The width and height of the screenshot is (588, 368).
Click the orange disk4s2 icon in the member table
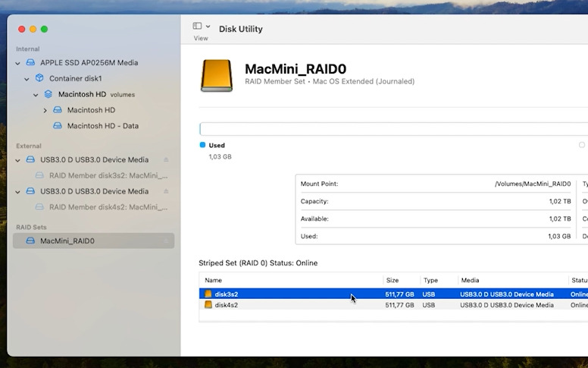208,304
